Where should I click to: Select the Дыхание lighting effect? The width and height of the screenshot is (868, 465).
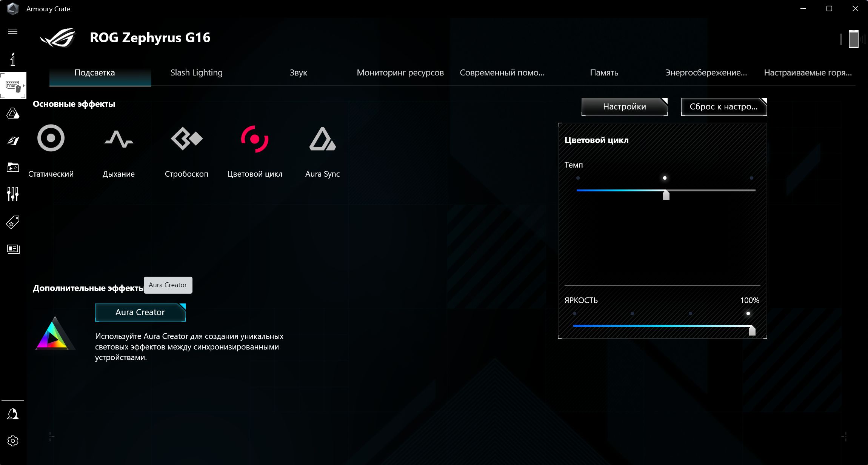pyautogui.click(x=119, y=139)
